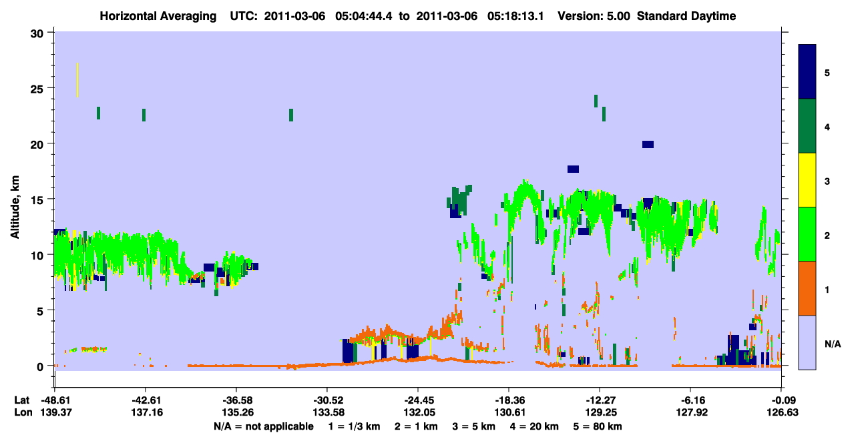Screen dimensions: 868x445
Task: Click the colorbar label '4'
Action: (x=827, y=126)
